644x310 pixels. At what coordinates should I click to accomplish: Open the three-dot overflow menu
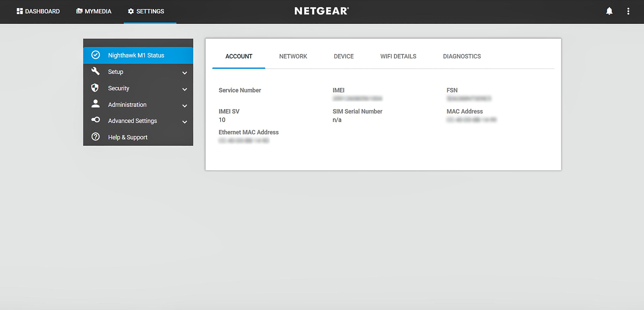(x=628, y=11)
